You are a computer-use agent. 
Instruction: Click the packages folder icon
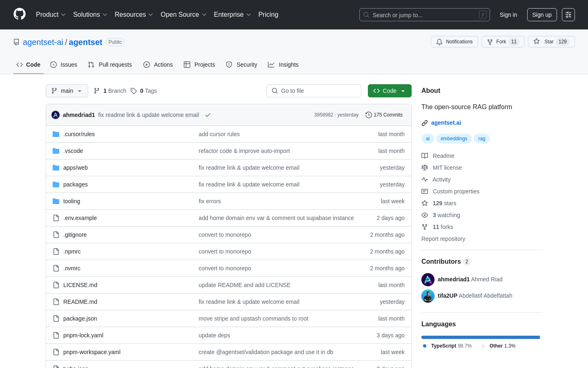click(56, 184)
